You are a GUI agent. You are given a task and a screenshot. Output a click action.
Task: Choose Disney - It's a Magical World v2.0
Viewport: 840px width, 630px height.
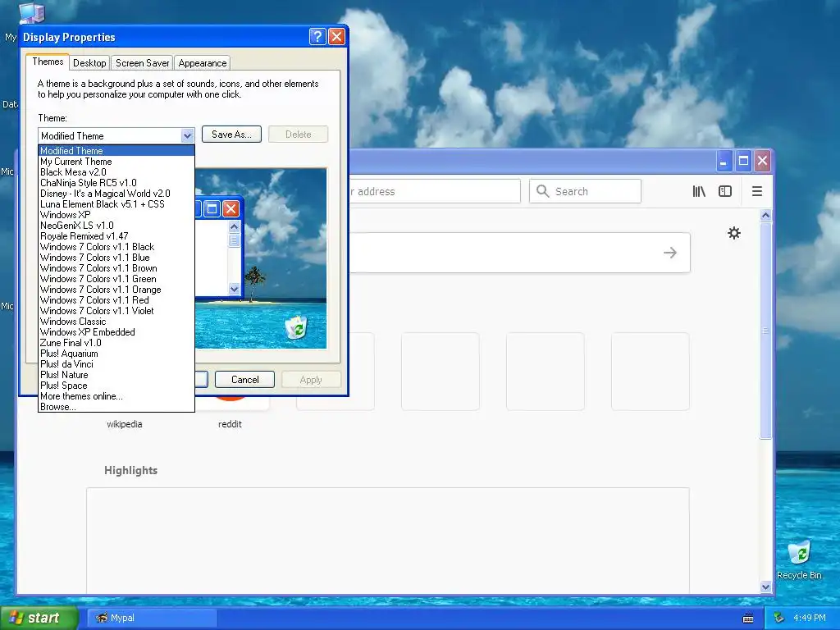pos(116,194)
